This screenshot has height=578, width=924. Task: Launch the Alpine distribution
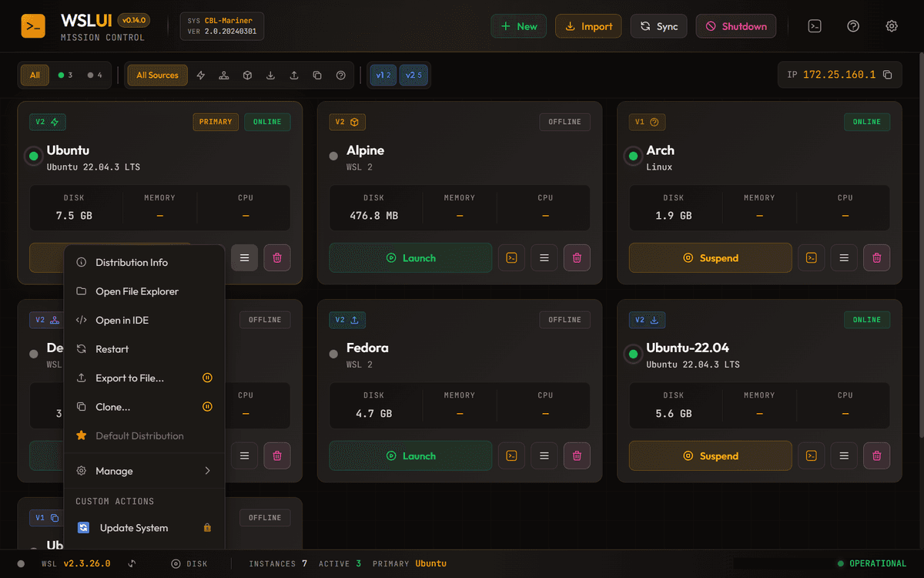(x=410, y=257)
